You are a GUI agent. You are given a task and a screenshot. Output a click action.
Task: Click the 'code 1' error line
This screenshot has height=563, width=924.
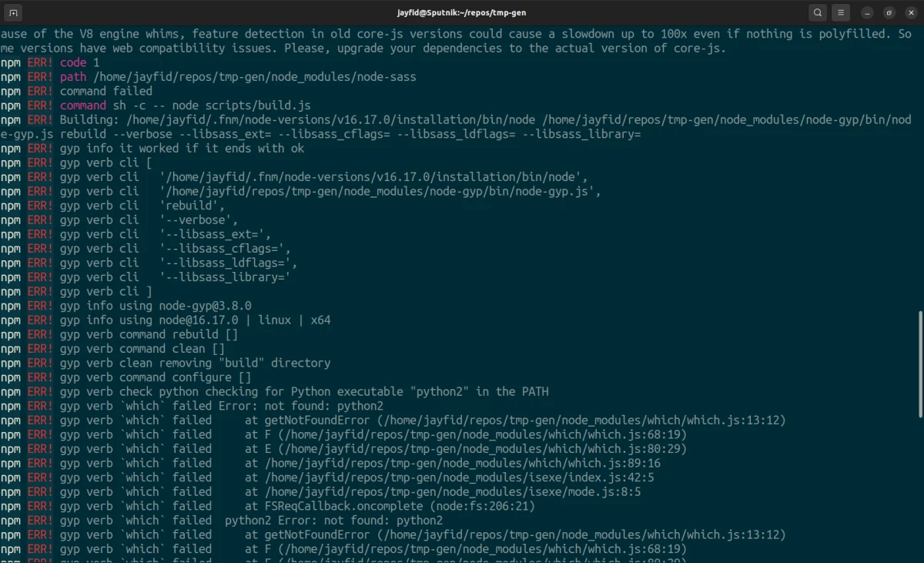50,62
